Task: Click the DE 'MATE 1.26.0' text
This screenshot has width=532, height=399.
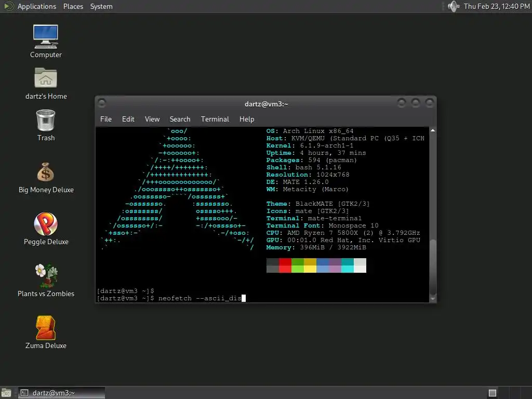Action: [x=305, y=182]
